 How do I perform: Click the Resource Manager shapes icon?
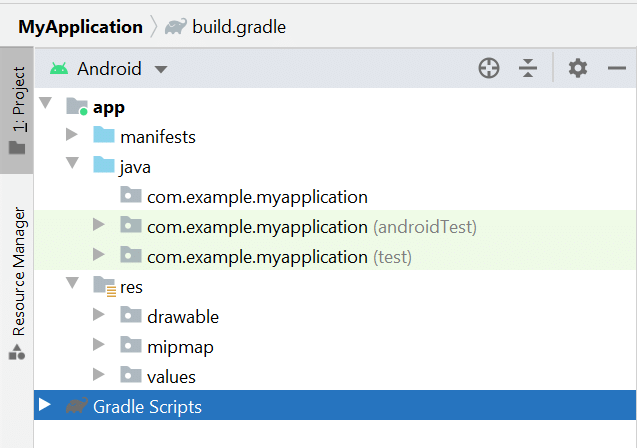(17, 352)
